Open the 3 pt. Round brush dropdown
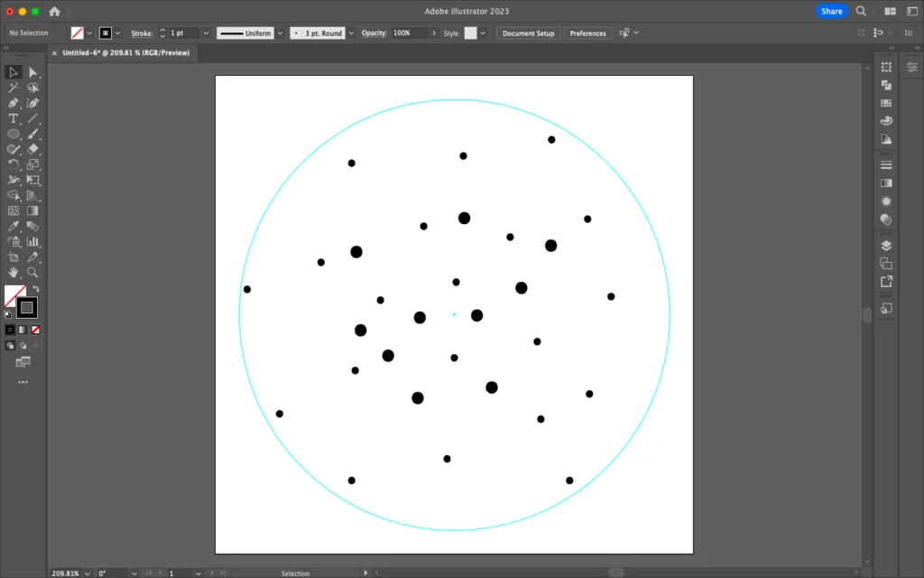924x578 pixels. [351, 33]
